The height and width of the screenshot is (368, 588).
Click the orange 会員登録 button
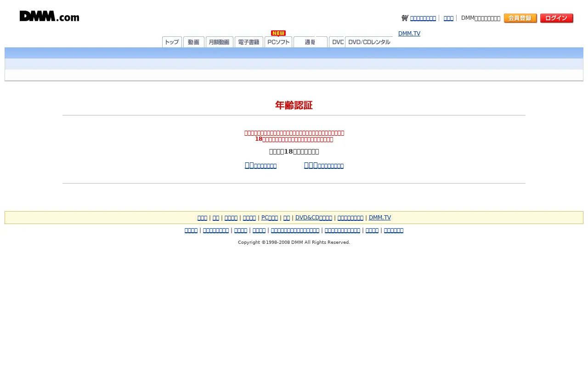click(x=520, y=18)
